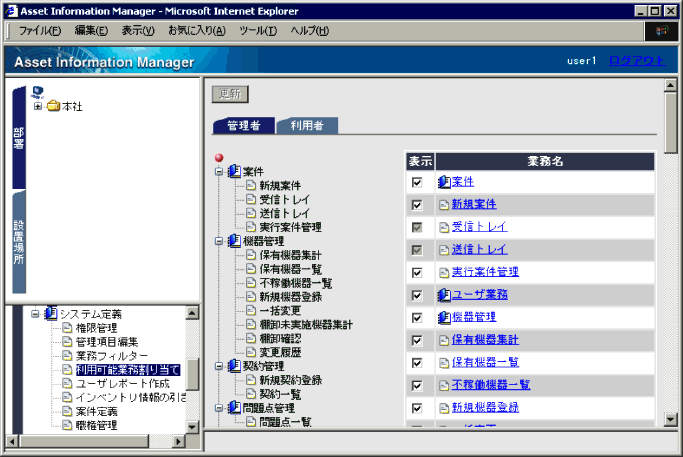Click the page icon beside 一括変更
The image size is (683, 457).
(250, 310)
